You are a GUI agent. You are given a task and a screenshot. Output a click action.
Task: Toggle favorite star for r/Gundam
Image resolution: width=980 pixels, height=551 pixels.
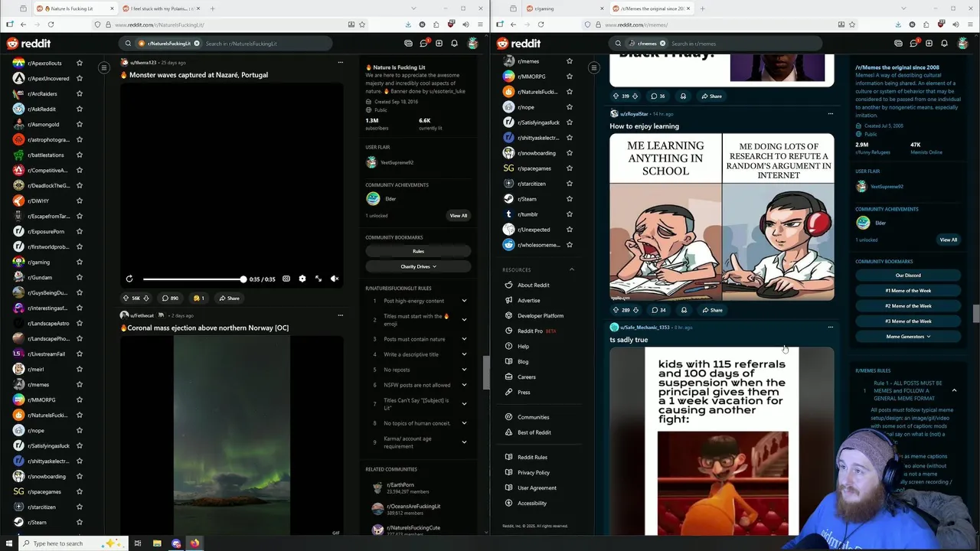click(x=79, y=277)
